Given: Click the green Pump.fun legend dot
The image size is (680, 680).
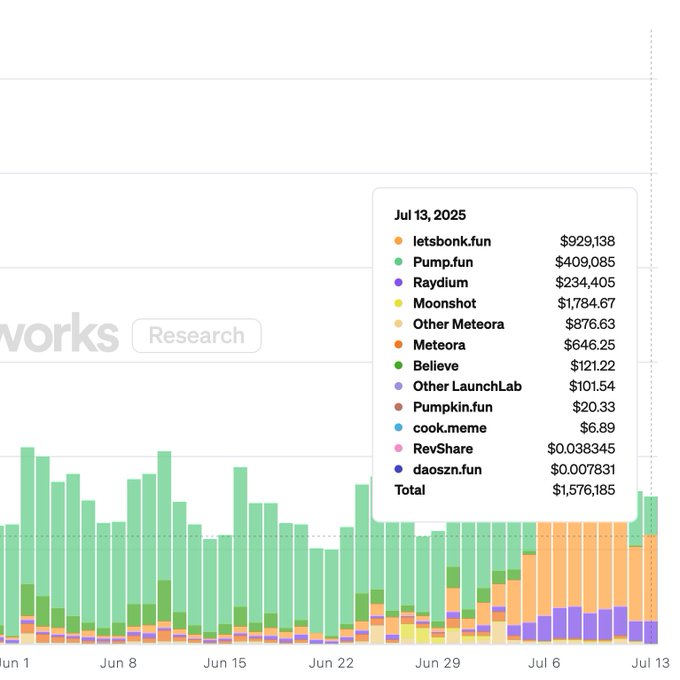Looking at the screenshot, I should 398,262.
